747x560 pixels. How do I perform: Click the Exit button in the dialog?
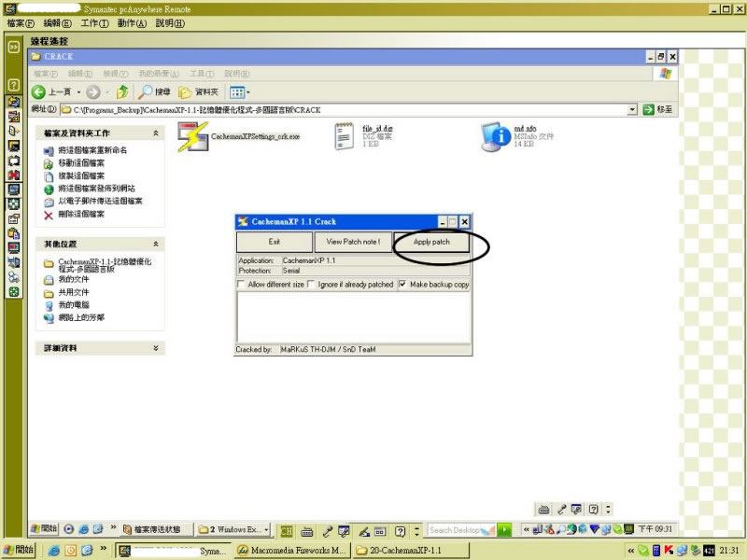(x=275, y=242)
